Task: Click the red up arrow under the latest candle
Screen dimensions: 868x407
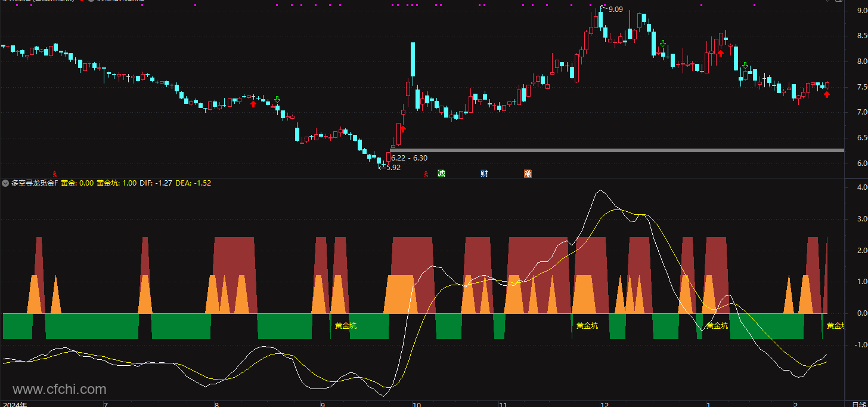Action: point(827,94)
